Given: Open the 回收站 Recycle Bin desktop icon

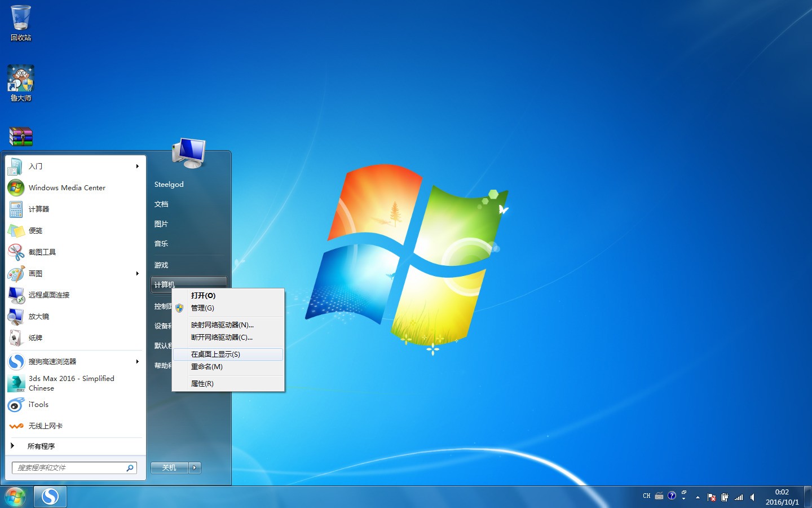Looking at the screenshot, I should (x=21, y=23).
